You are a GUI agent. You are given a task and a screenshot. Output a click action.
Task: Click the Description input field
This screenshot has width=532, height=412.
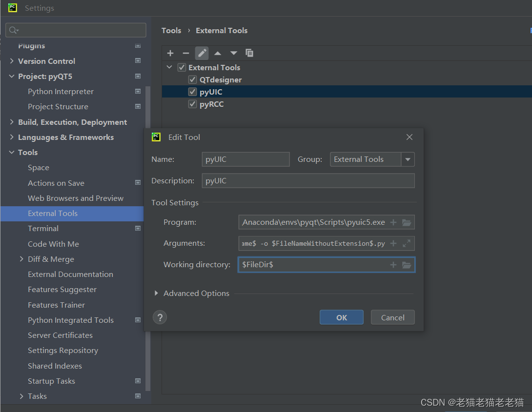[308, 180]
